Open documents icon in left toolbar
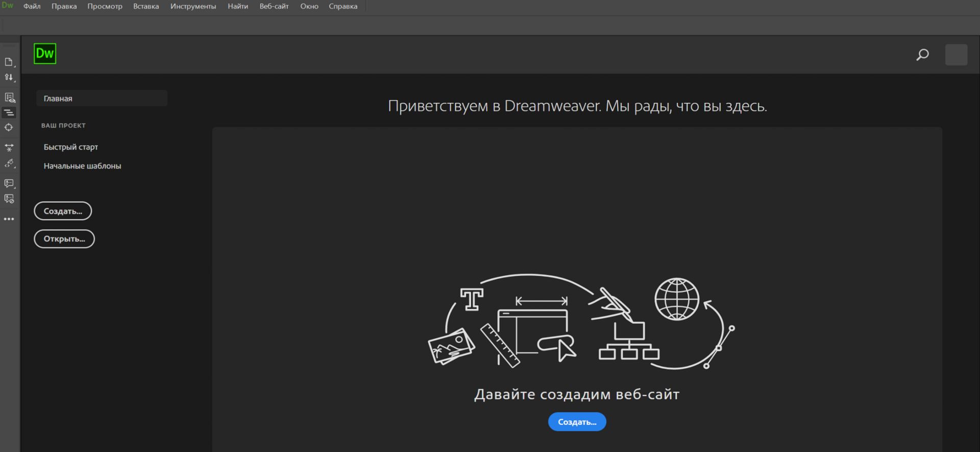Screen dimensions: 980x452 [x=9, y=62]
